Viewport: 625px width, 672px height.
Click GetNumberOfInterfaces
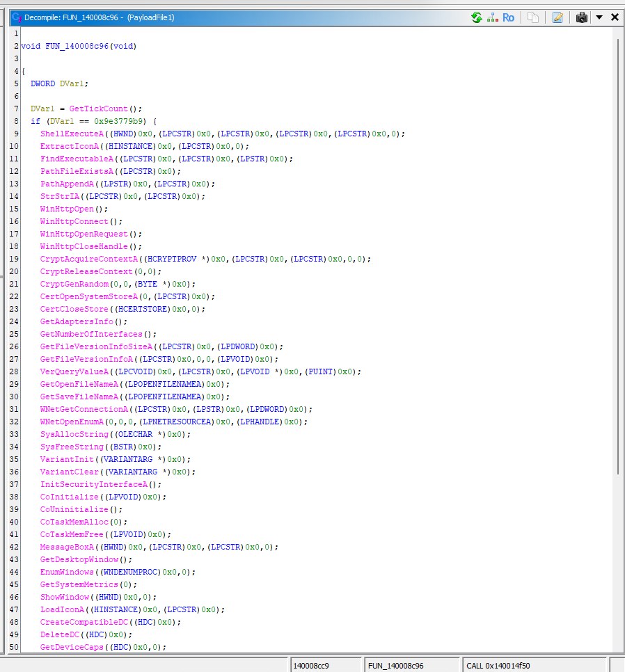91,334
